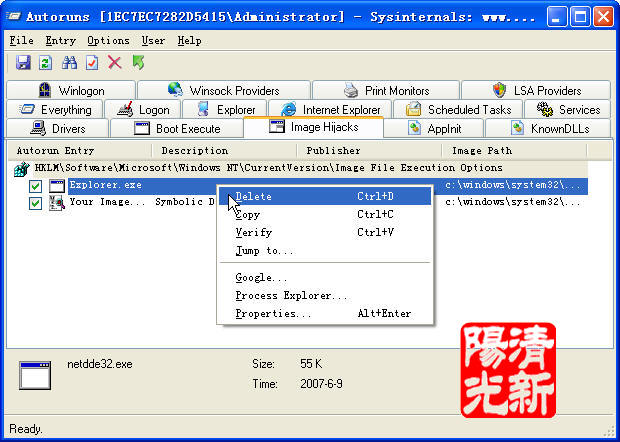Click the Autoruns title bar application icon
Viewport: 620px width, 442px height.
pos(14,17)
